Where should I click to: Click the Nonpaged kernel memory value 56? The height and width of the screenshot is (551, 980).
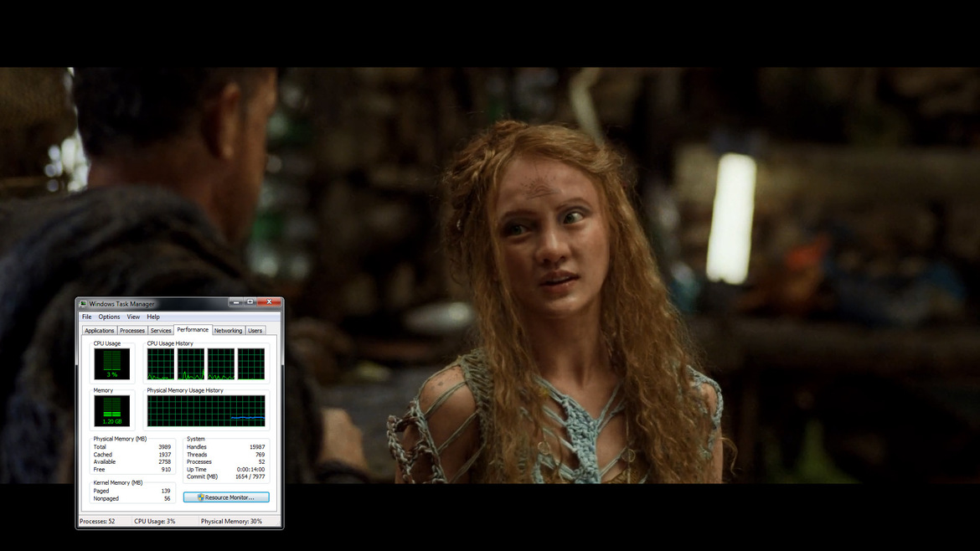167,498
